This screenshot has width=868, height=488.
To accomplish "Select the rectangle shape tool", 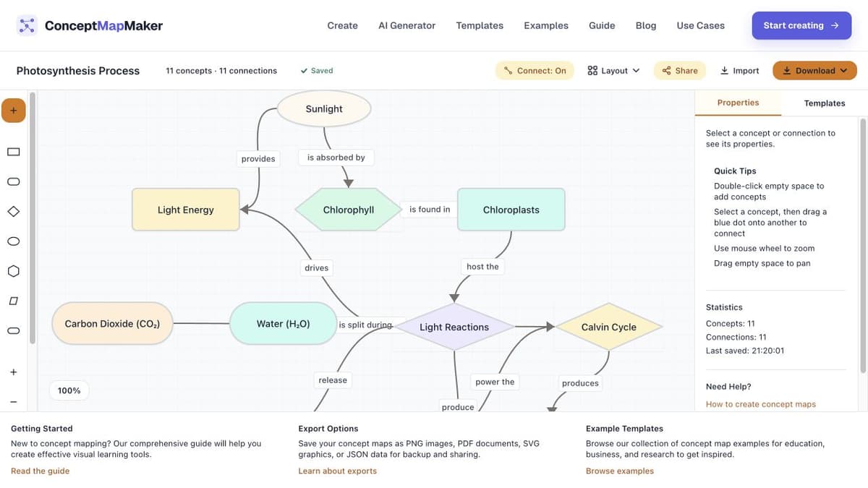I will 14,152.
